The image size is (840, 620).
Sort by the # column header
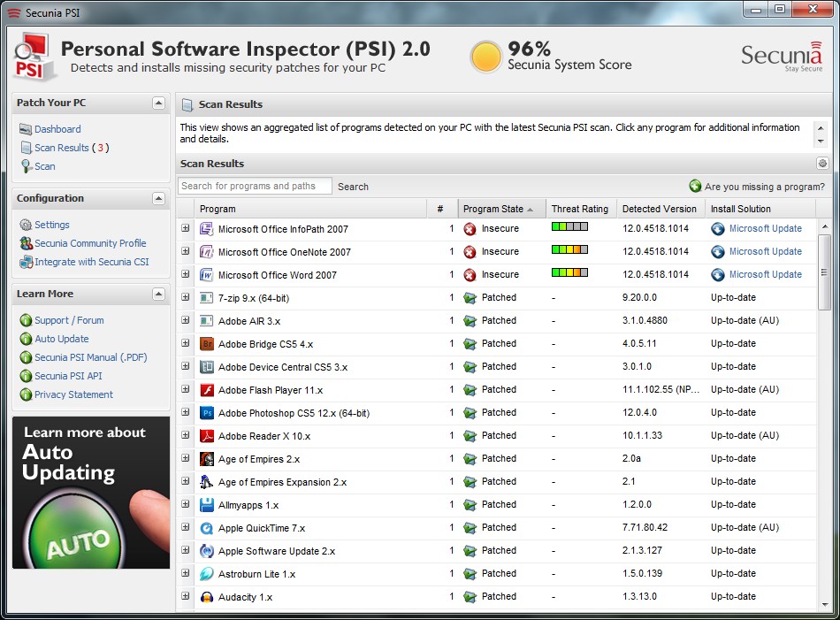pyautogui.click(x=442, y=209)
